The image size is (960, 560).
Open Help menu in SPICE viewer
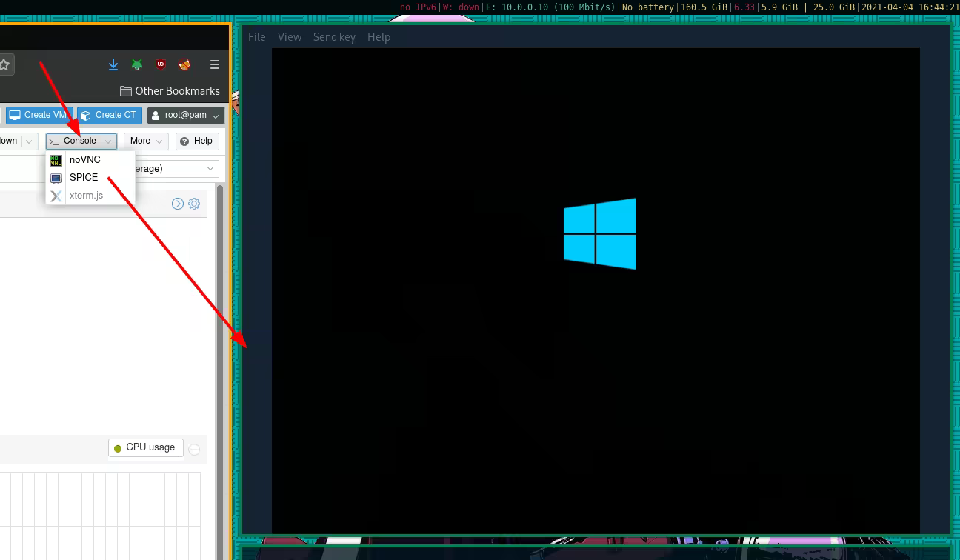[x=379, y=37]
